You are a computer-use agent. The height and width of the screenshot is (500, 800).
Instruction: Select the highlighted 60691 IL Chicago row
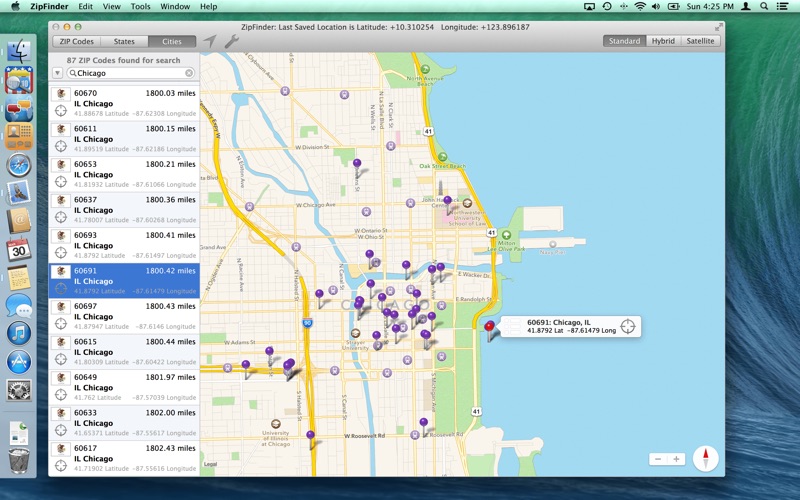[x=124, y=281]
